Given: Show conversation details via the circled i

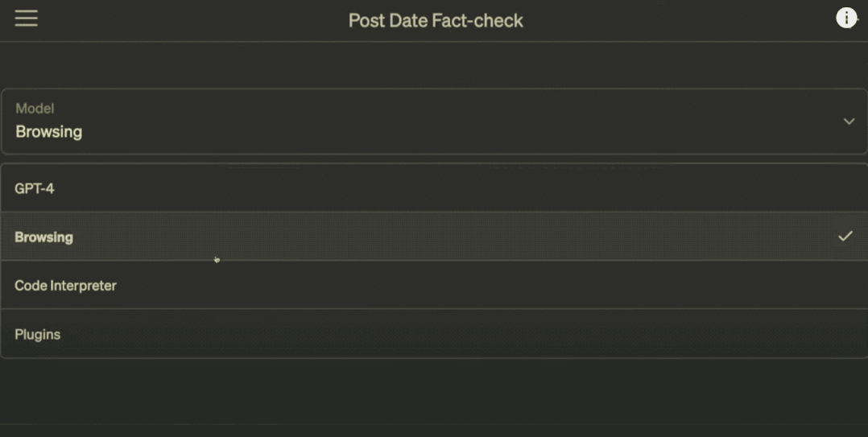Looking at the screenshot, I should [x=845, y=19].
